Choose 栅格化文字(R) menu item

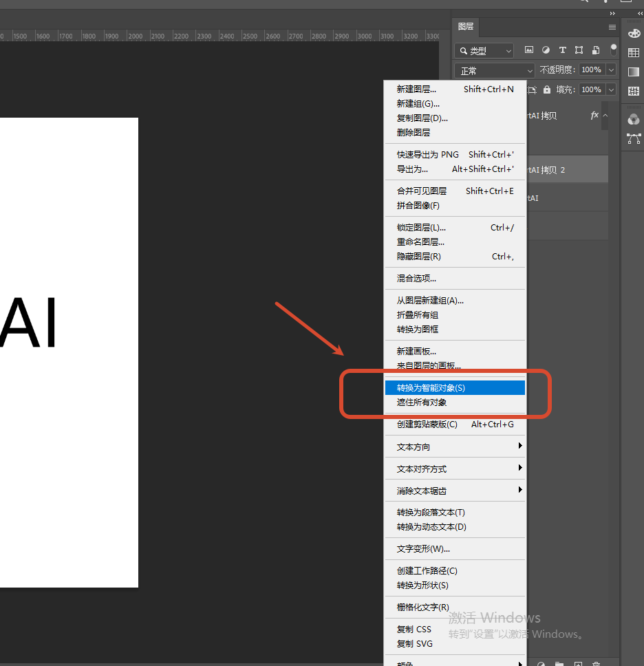click(x=455, y=608)
